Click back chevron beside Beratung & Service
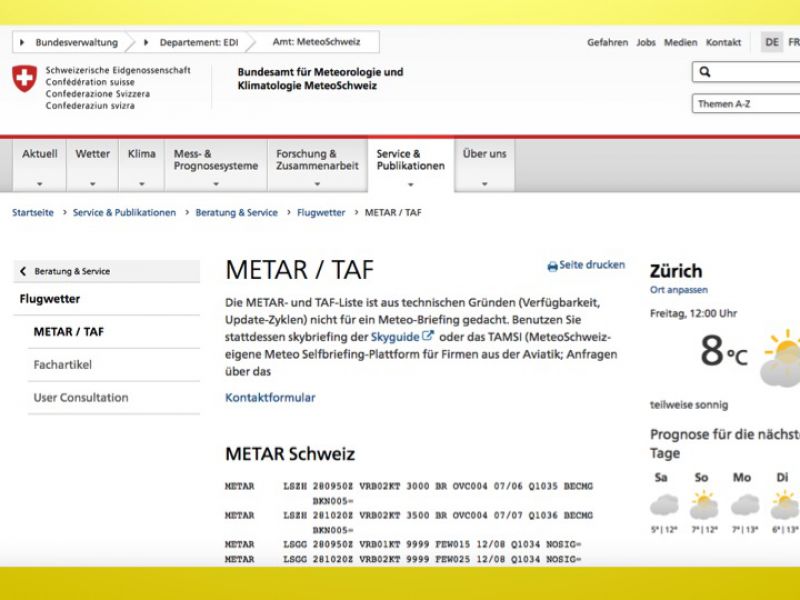The height and width of the screenshot is (600, 800). pyautogui.click(x=23, y=271)
